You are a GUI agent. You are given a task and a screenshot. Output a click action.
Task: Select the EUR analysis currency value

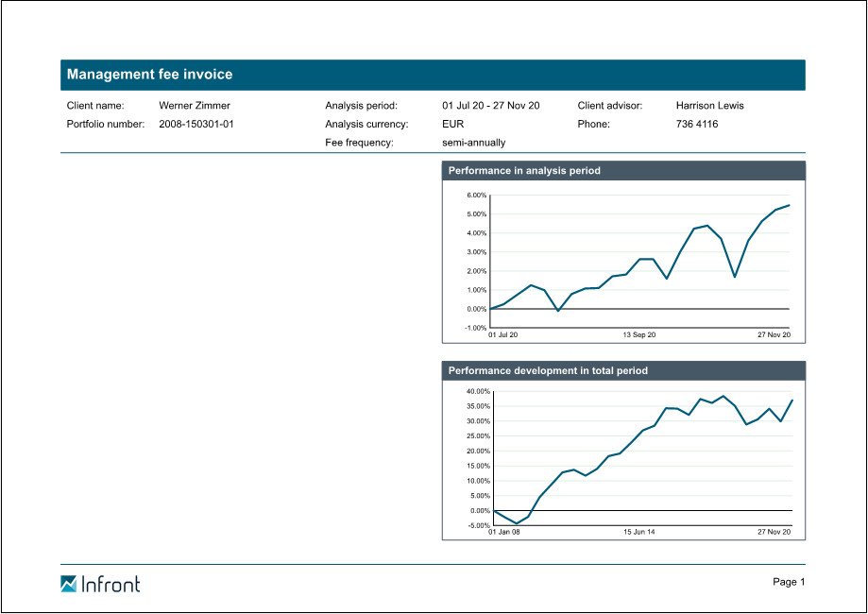tap(452, 124)
